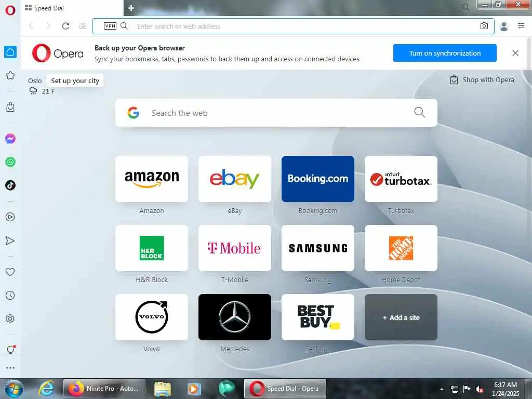Open TikTok in the sidebar
The image size is (532, 399).
10,185
